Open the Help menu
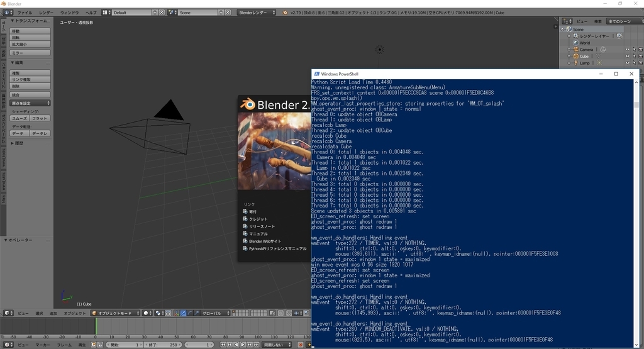Screen dimensions: 644x349 coord(91,13)
